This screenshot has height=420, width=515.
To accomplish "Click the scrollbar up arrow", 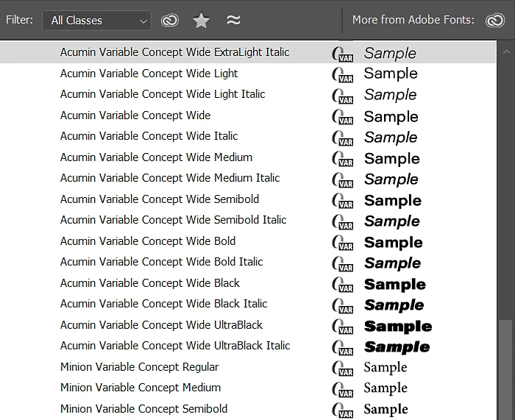I will click(x=506, y=51).
